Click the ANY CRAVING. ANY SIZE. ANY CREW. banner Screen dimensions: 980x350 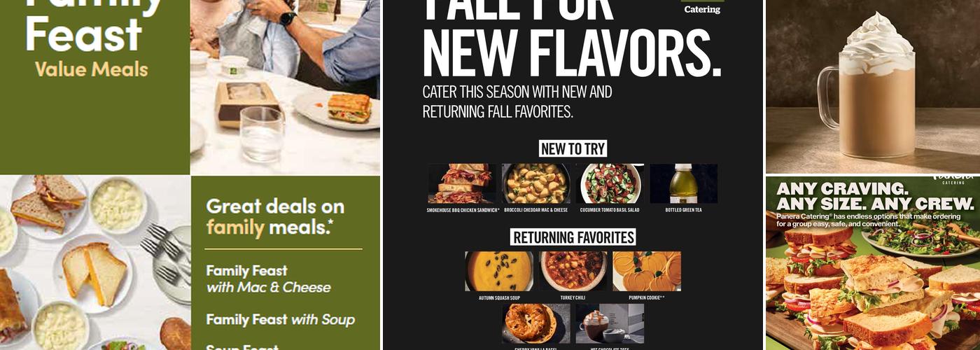point(875,196)
